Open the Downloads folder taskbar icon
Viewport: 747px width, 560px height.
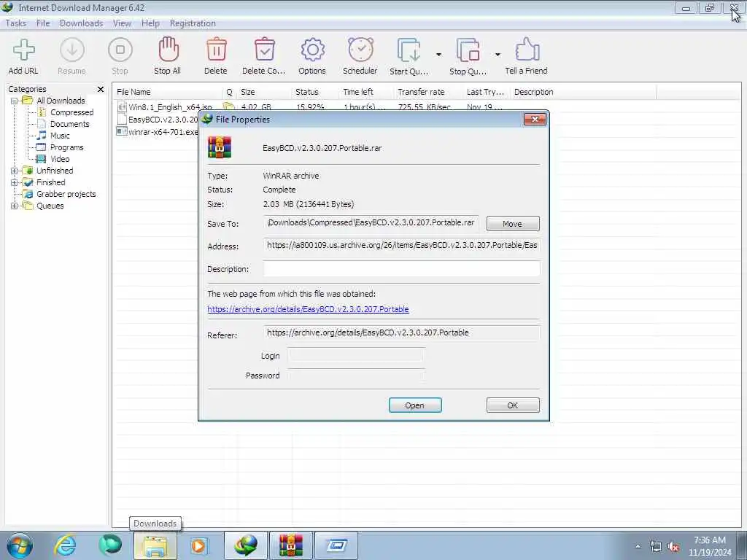[x=155, y=545]
